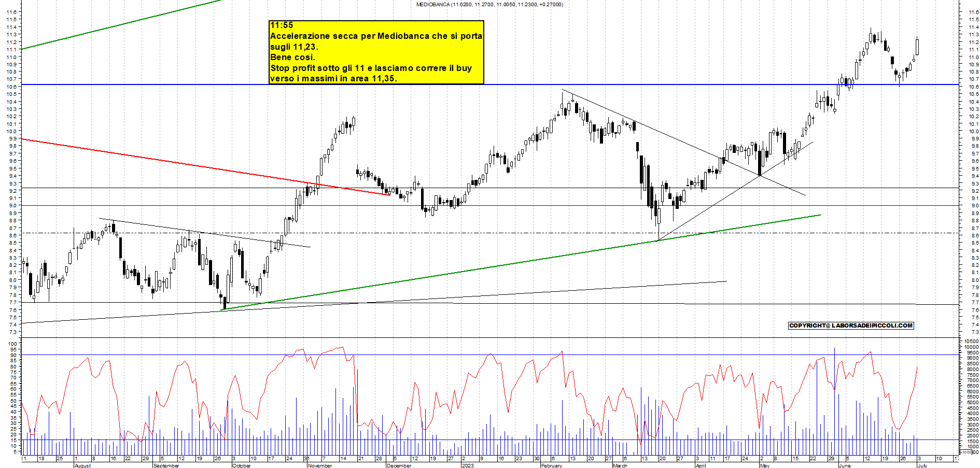Click the 'verso i massimi in area 11,35.' line
This screenshot has height=468, width=980.
pyautogui.click(x=333, y=79)
